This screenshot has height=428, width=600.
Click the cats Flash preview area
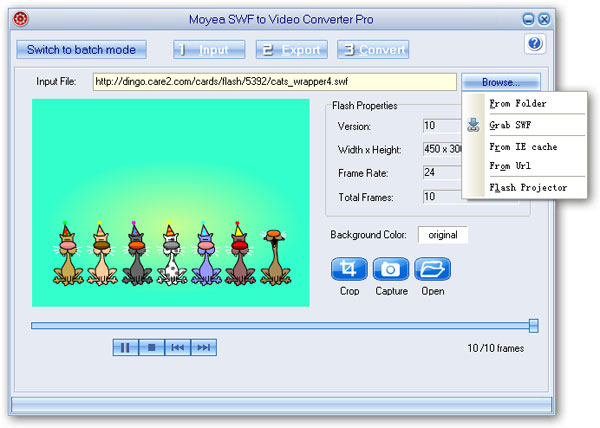click(x=171, y=203)
